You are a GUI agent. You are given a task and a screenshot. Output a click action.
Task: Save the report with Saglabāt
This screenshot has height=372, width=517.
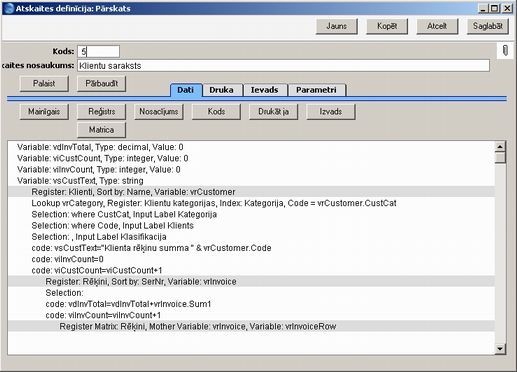coord(488,26)
